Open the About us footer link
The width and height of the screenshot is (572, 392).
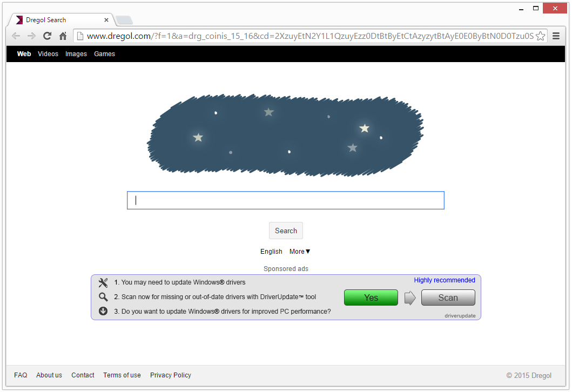tap(49, 375)
